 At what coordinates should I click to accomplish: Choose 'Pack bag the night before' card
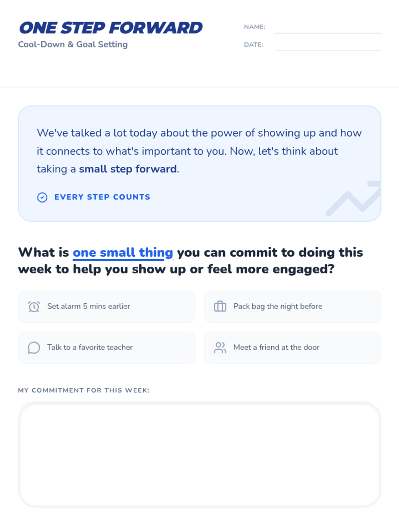point(293,307)
